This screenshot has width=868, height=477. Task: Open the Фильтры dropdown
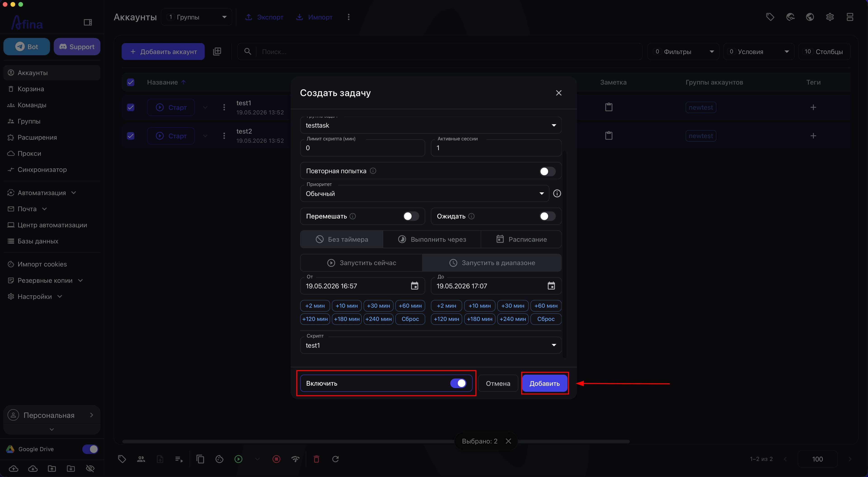pos(683,52)
